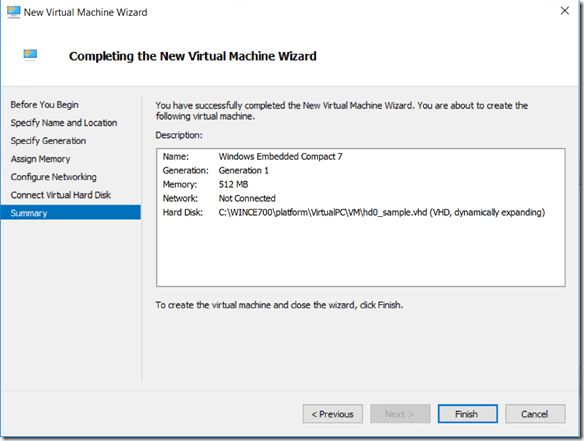Click the Generation 1 value
The width and height of the screenshot is (584, 441).
[x=243, y=171]
